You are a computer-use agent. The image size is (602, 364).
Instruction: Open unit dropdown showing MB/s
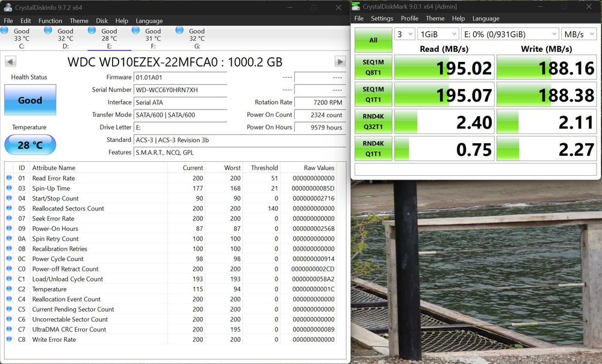(579, 34)
